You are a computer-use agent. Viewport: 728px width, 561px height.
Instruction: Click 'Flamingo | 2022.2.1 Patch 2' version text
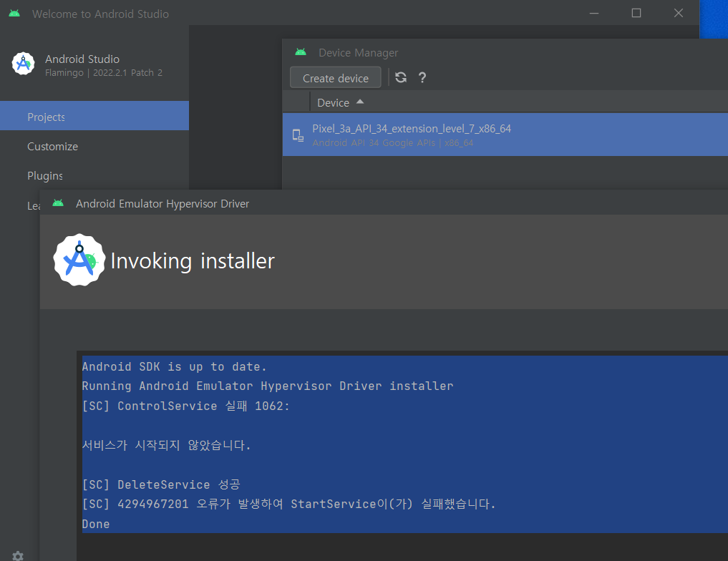(104, 72)
